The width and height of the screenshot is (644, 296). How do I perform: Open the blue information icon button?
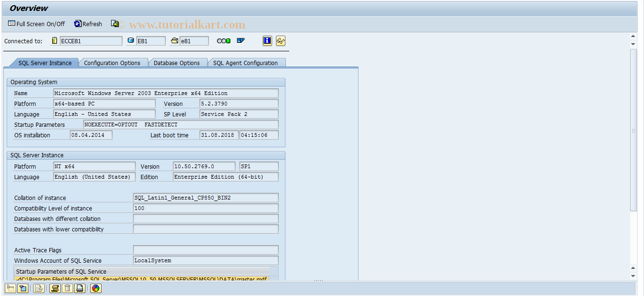click(x=267, y=41)
